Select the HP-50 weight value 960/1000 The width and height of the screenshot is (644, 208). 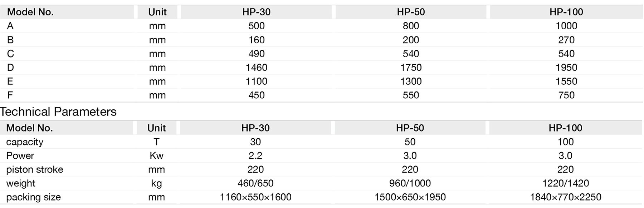[x=410, y=183]
